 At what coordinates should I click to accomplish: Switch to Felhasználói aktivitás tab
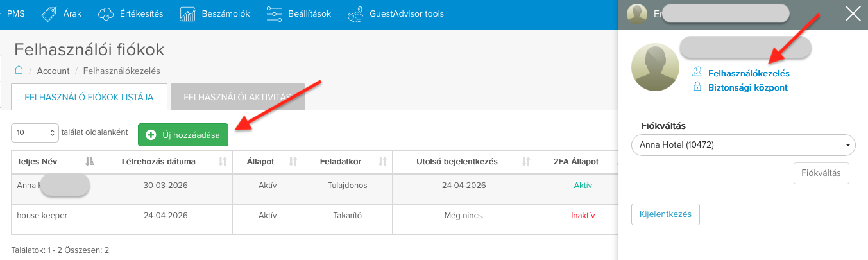pyautogui.click(x=237, y=97)
